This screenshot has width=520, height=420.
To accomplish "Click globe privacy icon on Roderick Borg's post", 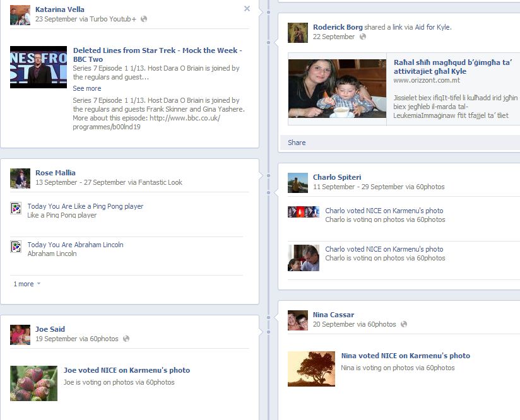I will pos(362,37).
